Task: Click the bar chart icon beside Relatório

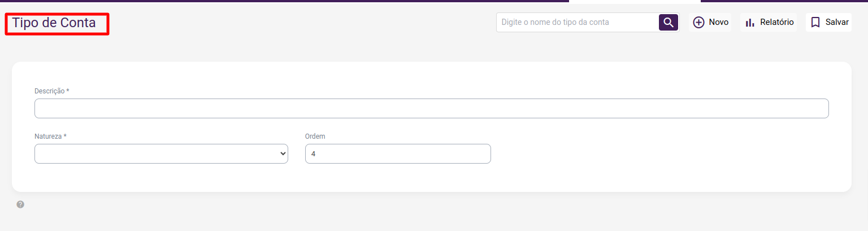Action: click(750, 23)
